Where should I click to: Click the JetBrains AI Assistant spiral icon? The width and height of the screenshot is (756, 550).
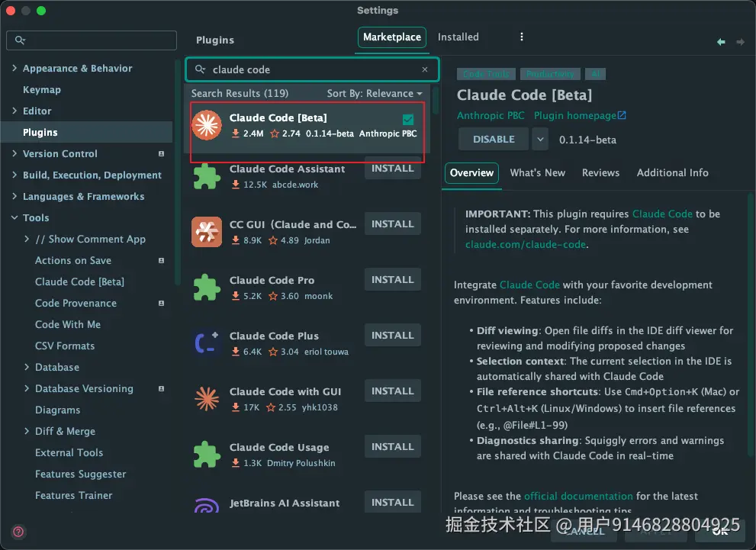point(207,505)
